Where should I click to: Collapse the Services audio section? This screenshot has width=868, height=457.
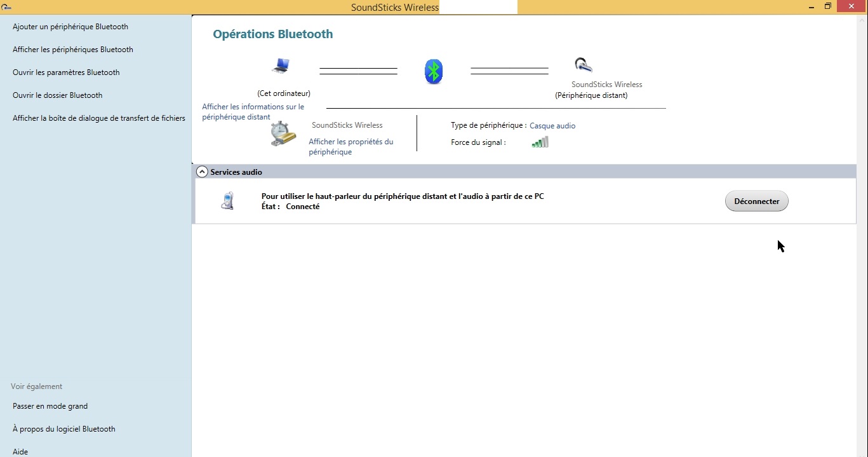(x=202, y=172)
